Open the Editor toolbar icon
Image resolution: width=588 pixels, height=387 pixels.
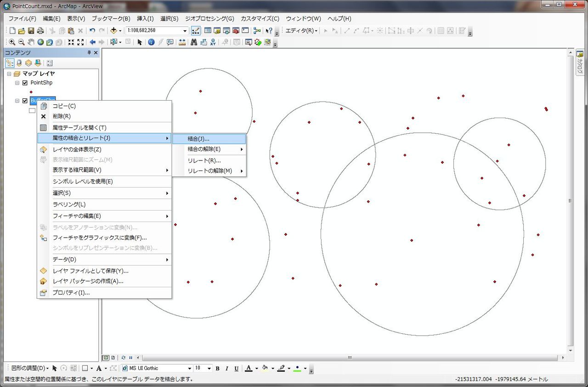tap(196, 31)
